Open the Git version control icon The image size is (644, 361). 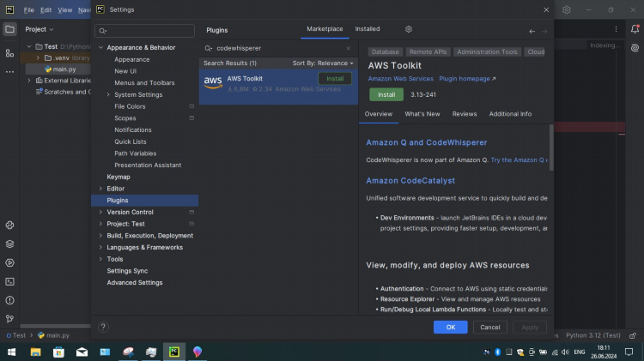pyautogui.click(x=9, y=319)
